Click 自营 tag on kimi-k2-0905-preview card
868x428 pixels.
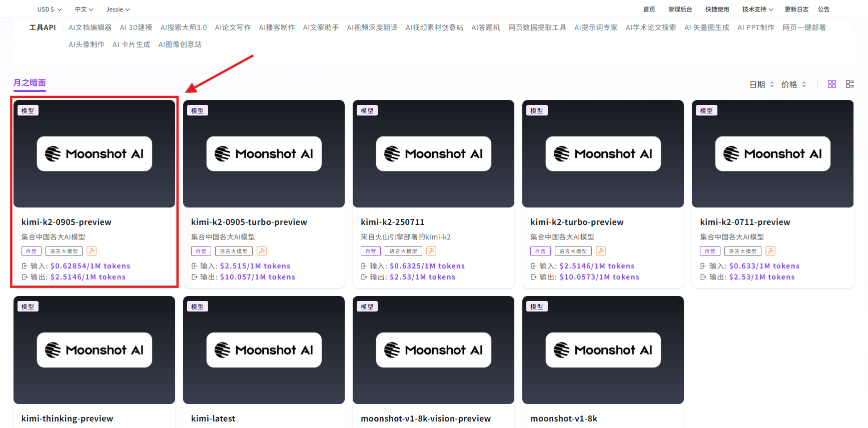tap(32, 251)
